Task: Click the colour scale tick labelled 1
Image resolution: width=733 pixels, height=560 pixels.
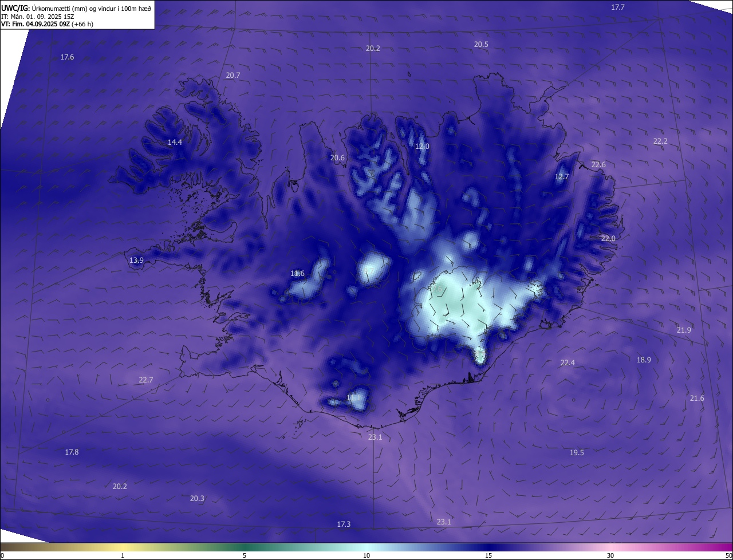Action: [x=123, y=555]
